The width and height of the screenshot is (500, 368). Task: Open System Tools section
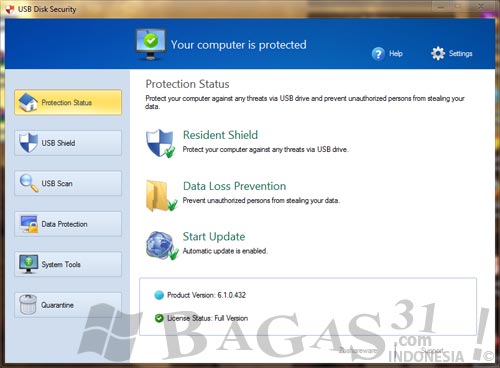[x=68, y=264]
